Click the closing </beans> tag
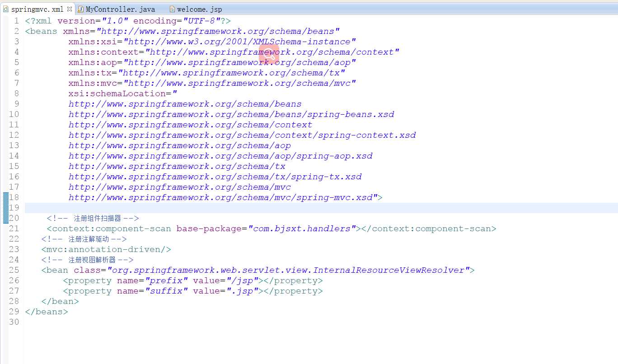Image resolution: width=618 pixels, height=364 pixels. (x=47, y=312)
